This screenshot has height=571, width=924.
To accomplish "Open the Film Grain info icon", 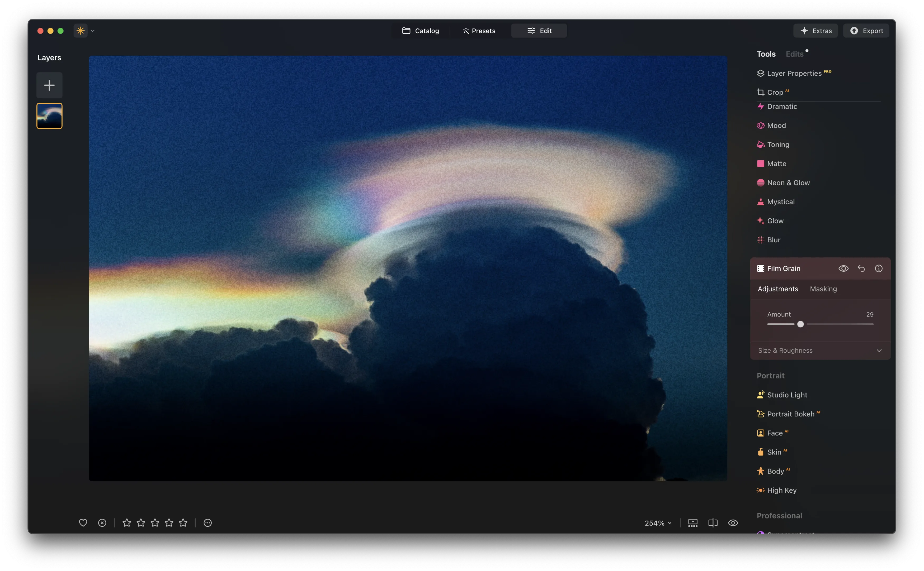I will click(x=879, y=268).
